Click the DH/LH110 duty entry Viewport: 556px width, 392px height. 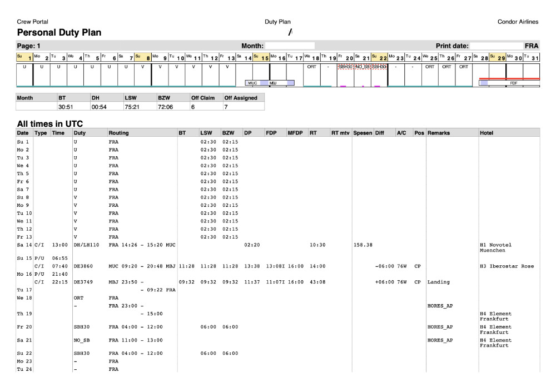coord(88,244)
